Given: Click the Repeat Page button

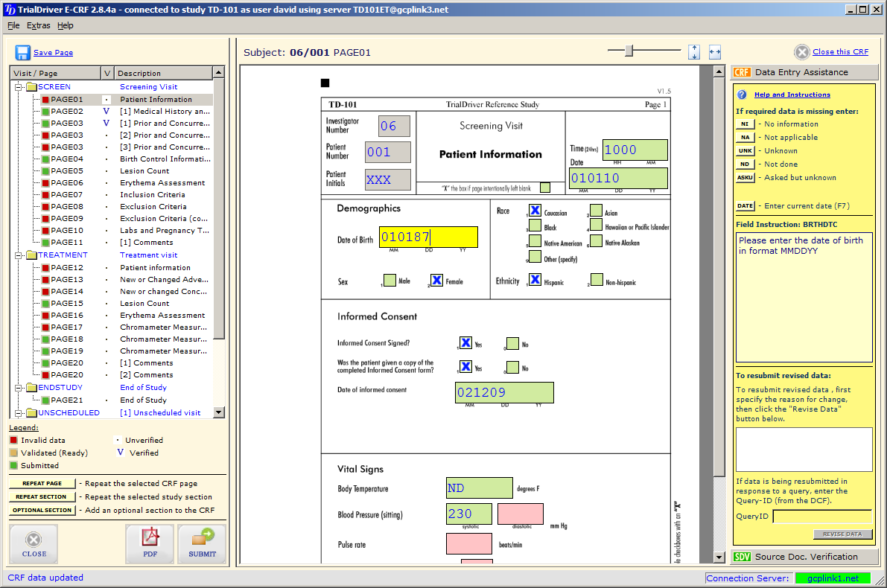Looking at the screenshot, I should click(43, 484).
